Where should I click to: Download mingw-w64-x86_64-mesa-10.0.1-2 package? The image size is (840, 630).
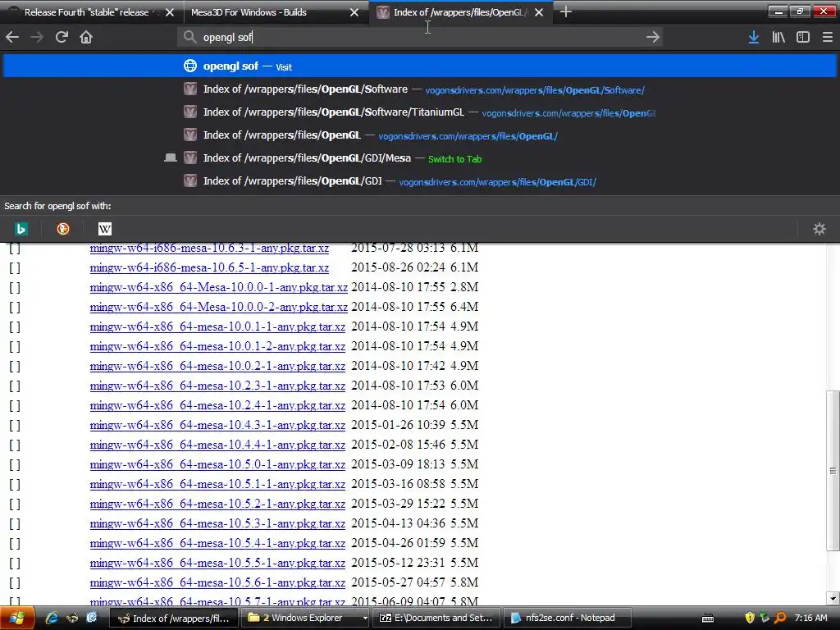coord(217,346)
